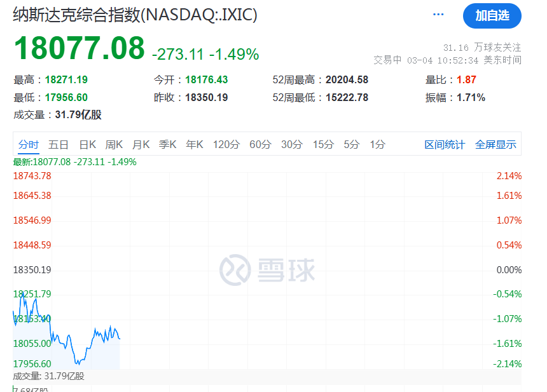Open the 30分 chart tab
The image size is (547, 392).
292,144
